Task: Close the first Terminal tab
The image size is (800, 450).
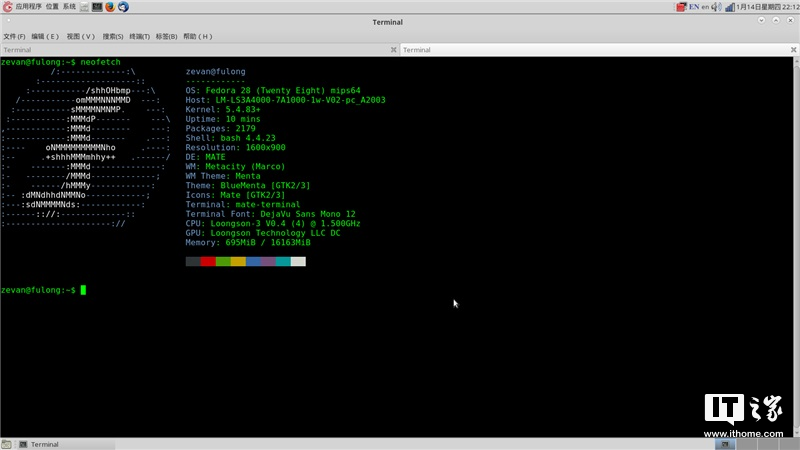Action: (x=393, y=49)
